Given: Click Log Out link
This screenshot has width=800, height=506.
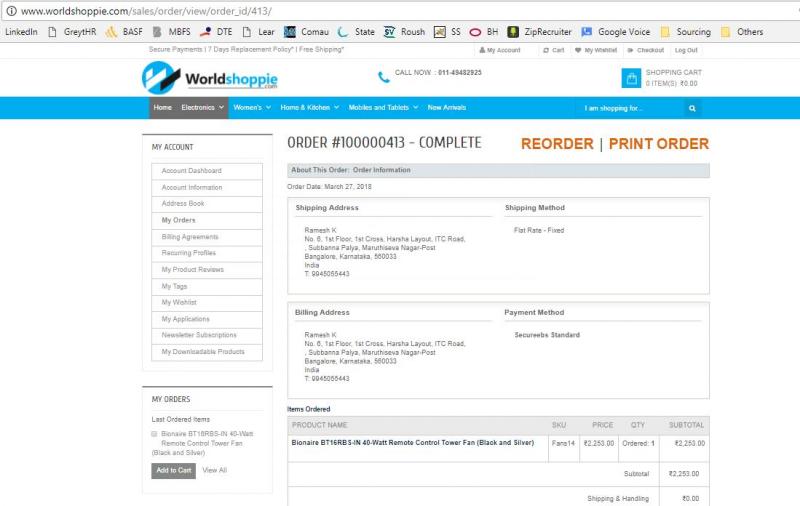Looking at the screenshot, I should [686, 50].
